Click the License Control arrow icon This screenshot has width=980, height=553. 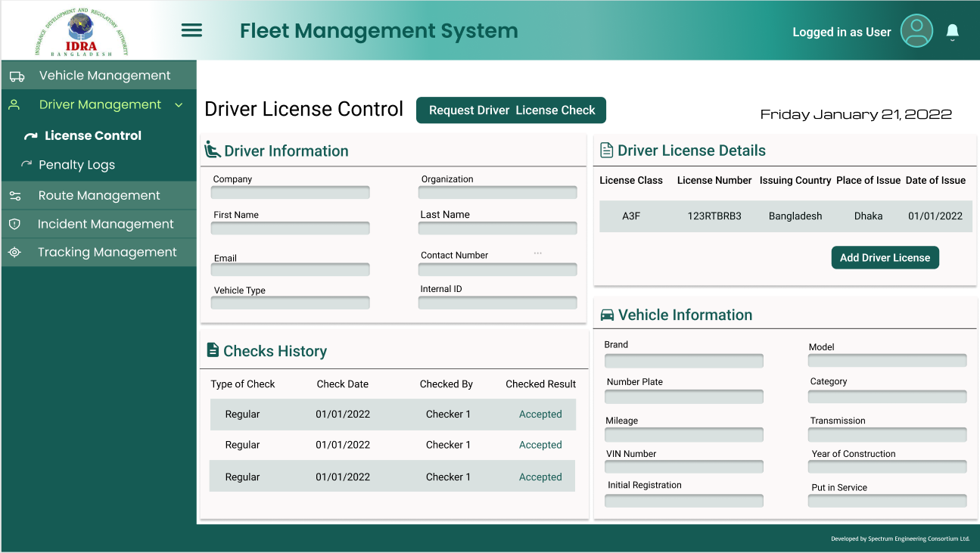[x=30, y=136]
